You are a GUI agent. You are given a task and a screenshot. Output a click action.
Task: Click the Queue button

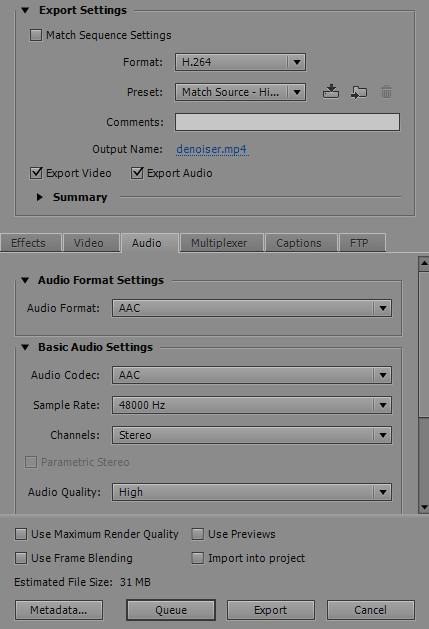click(171, 610)
